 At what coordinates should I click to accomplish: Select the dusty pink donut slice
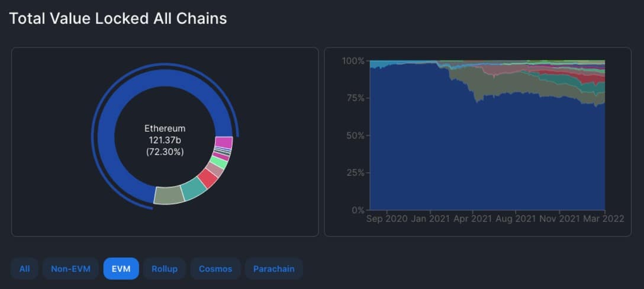(215, 170)
